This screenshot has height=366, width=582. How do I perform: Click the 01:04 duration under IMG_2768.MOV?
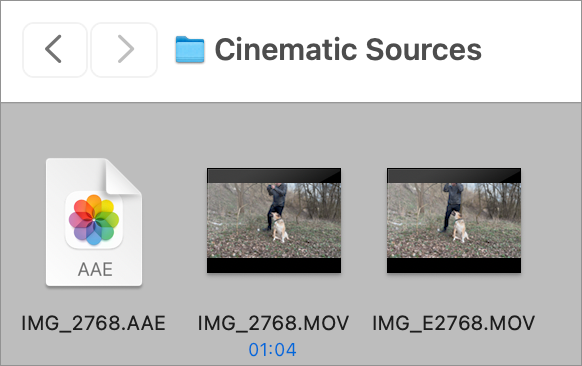click(x=272, y=350)
